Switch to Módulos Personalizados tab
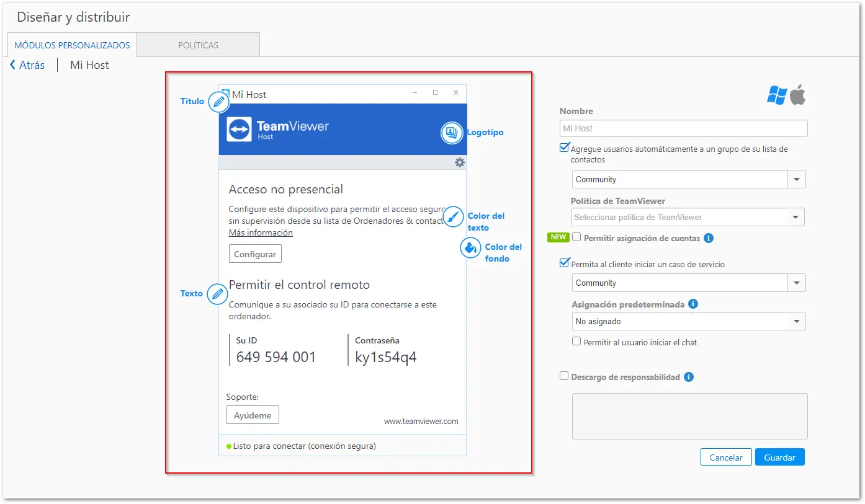Viewport: 865px width, 504px height. point(72,45)
